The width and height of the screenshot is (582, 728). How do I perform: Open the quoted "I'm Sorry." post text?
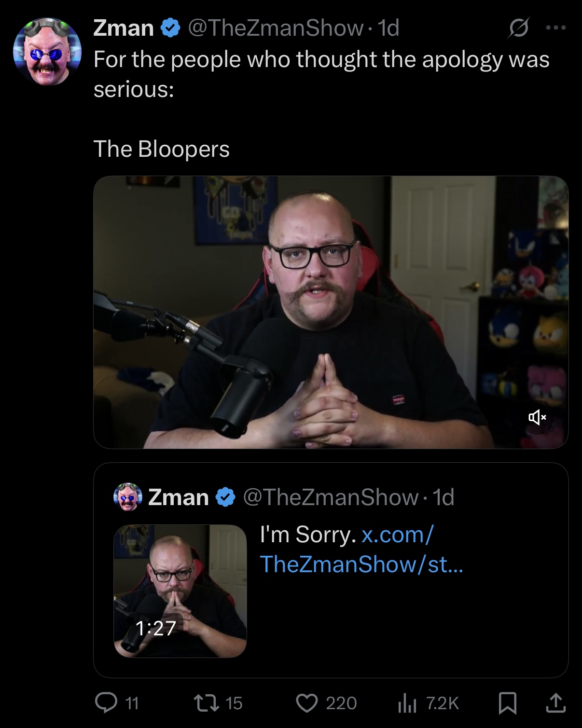[x=308, y=535]
